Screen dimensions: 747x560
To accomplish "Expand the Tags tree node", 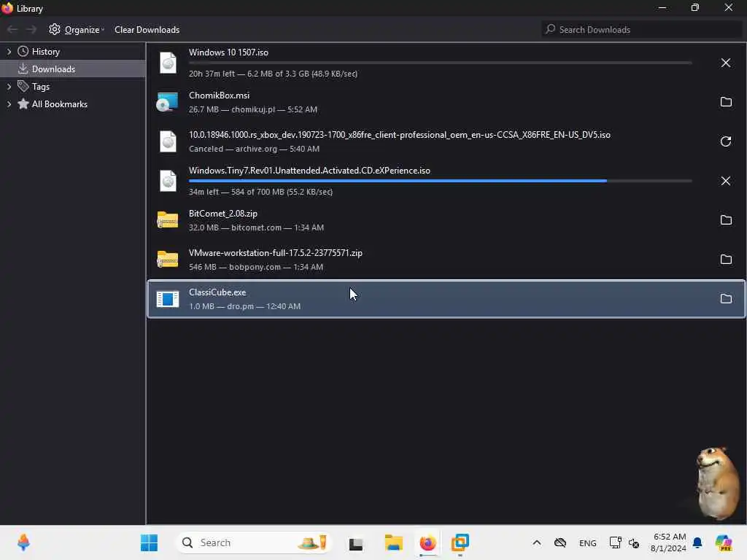I will coord(9,86).
